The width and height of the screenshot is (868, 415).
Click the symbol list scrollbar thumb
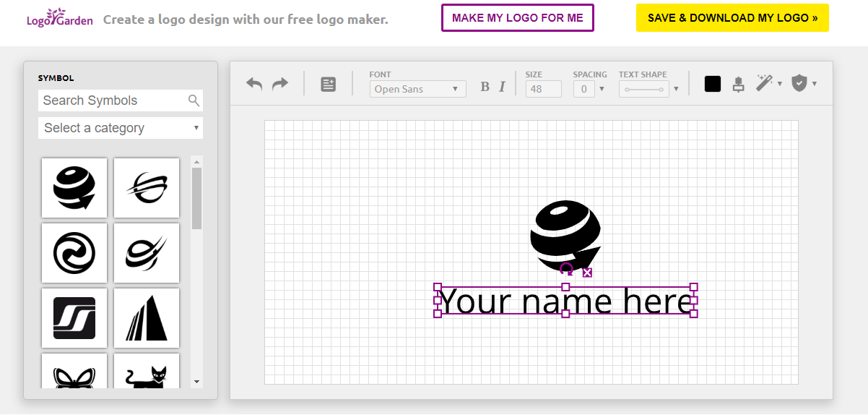[x=197, y=199]
